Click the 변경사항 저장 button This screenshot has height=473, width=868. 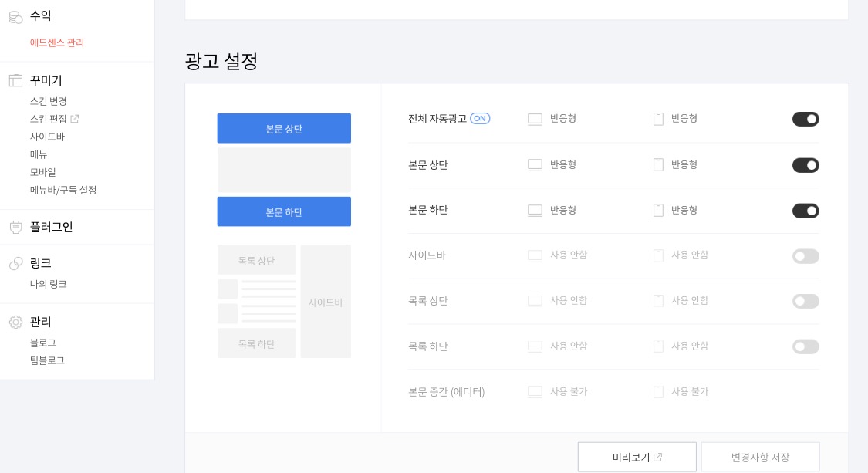(x=760, y=457)
